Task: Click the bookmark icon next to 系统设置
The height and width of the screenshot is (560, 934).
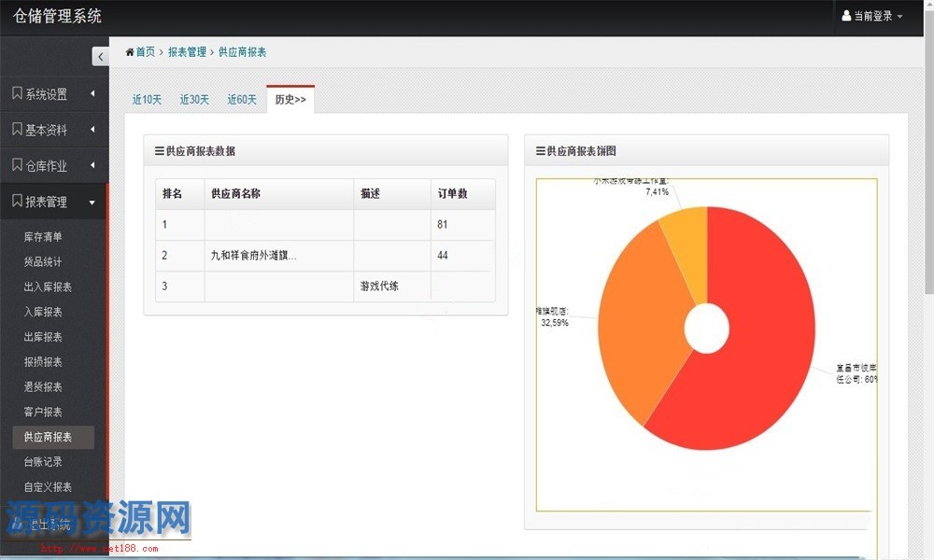Action: tap(17, 93)
